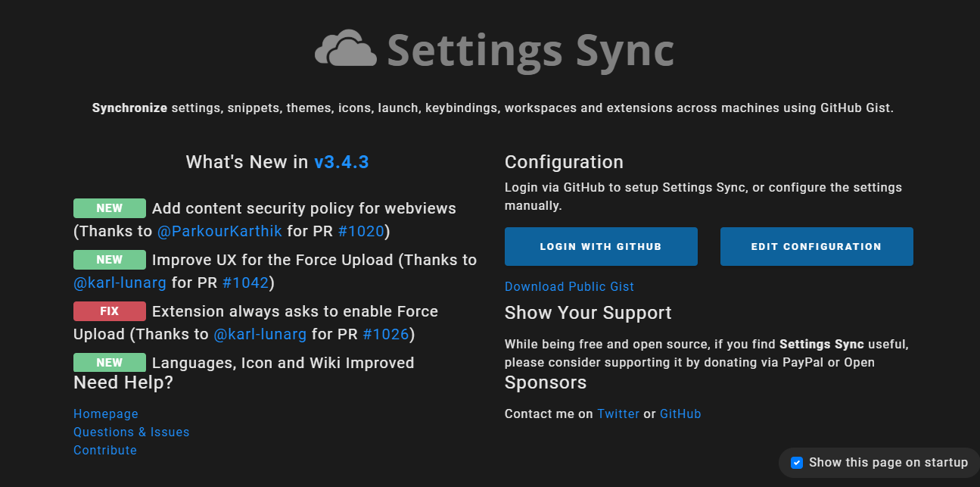980x487 pixels.
Task: Open the Download Public Gist link
Action: pos(569,286)
